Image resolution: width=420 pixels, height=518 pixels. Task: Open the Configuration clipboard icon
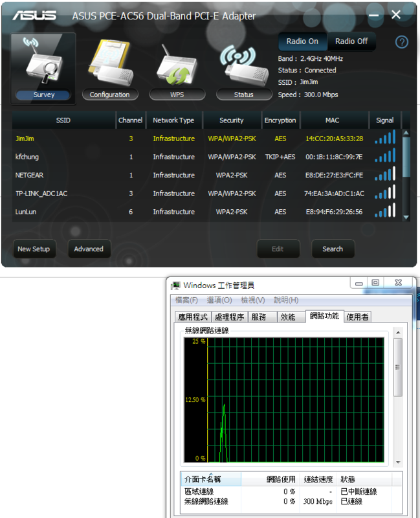[x=110, y=63]
